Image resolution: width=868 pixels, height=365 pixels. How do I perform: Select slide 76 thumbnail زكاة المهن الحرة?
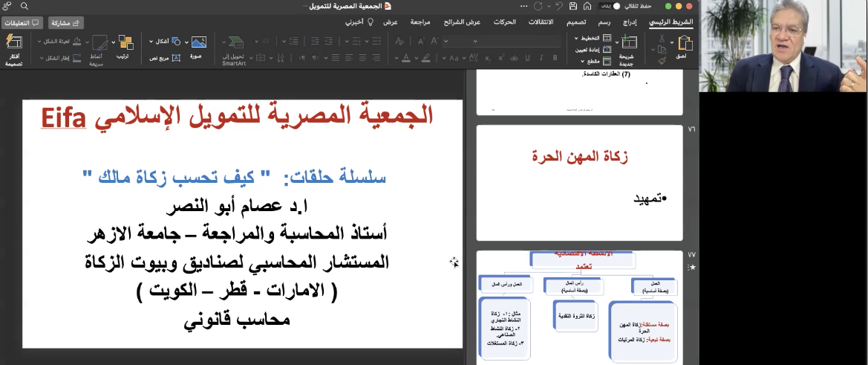(x=579, y=183)
